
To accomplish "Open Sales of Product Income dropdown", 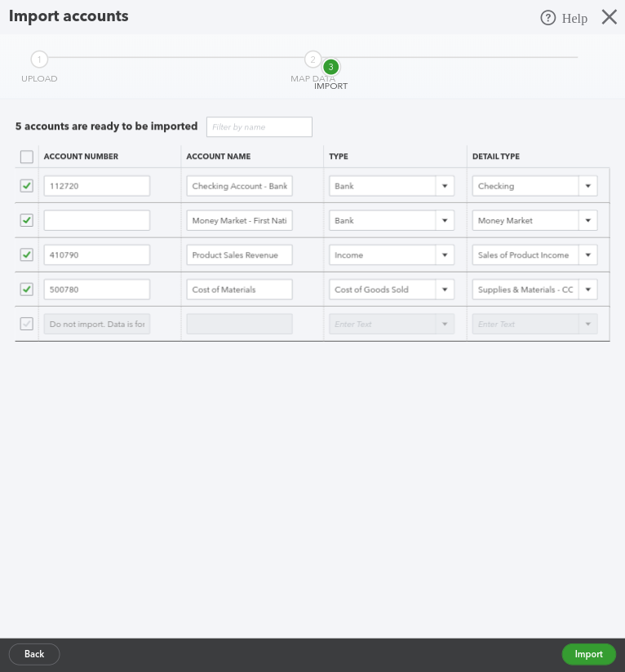I will point(588,255).
